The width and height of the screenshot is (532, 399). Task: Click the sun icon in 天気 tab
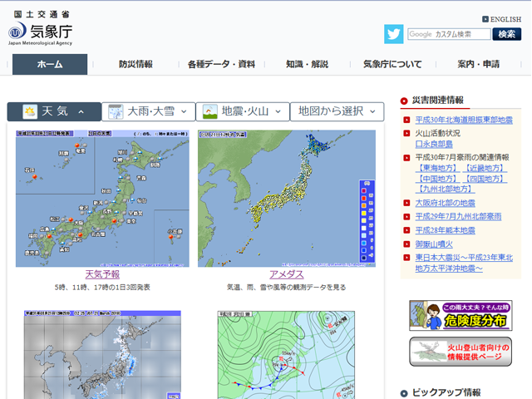point(30,111)
